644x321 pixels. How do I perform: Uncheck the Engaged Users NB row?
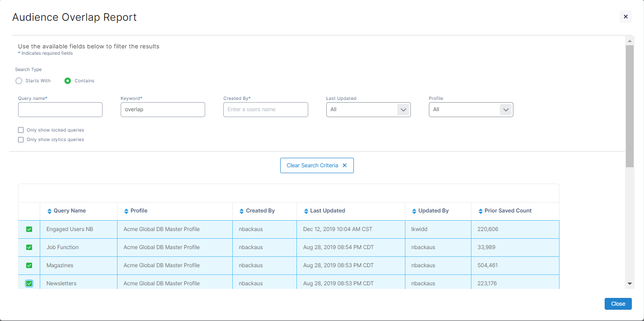(29, 229)
